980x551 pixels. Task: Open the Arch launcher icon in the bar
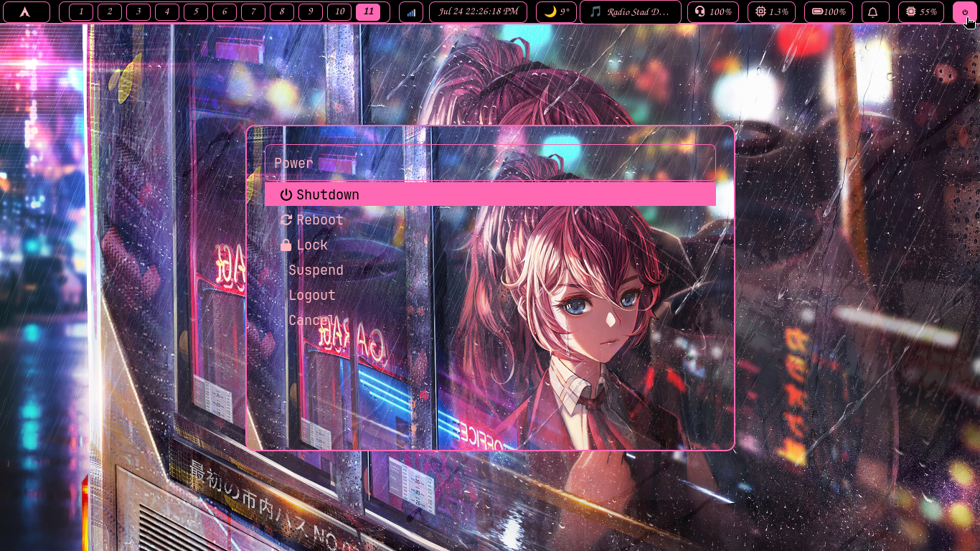(26, 12)
